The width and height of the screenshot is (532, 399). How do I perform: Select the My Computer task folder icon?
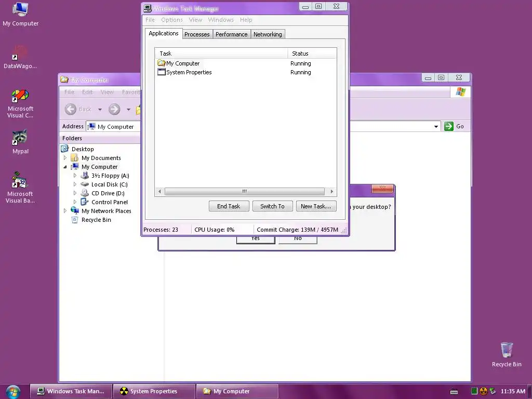[x=161, y=63]
